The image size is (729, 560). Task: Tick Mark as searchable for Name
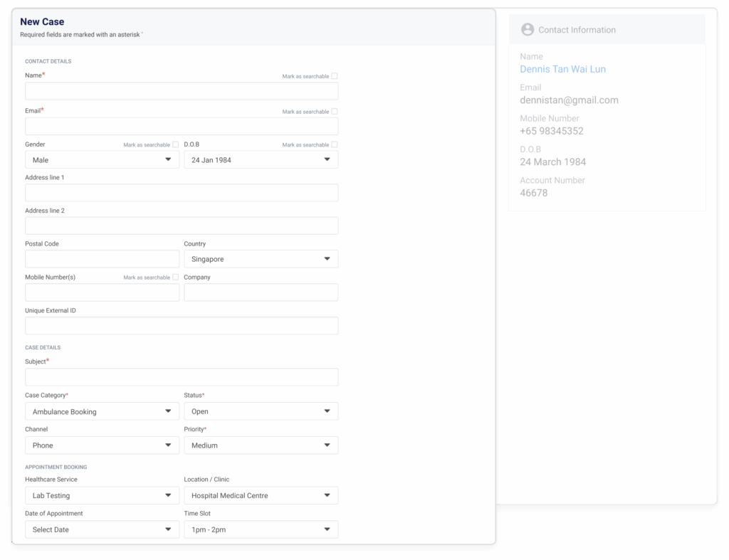(x=335, y=76)
